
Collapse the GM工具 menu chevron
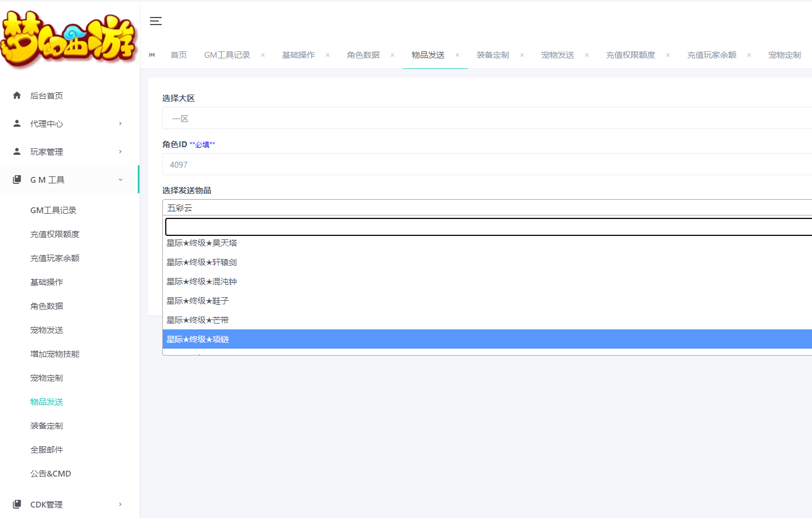120,179
